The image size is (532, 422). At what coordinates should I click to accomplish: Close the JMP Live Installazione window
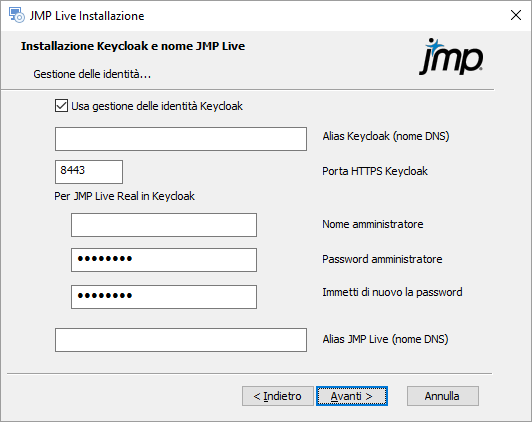(516, 15)
